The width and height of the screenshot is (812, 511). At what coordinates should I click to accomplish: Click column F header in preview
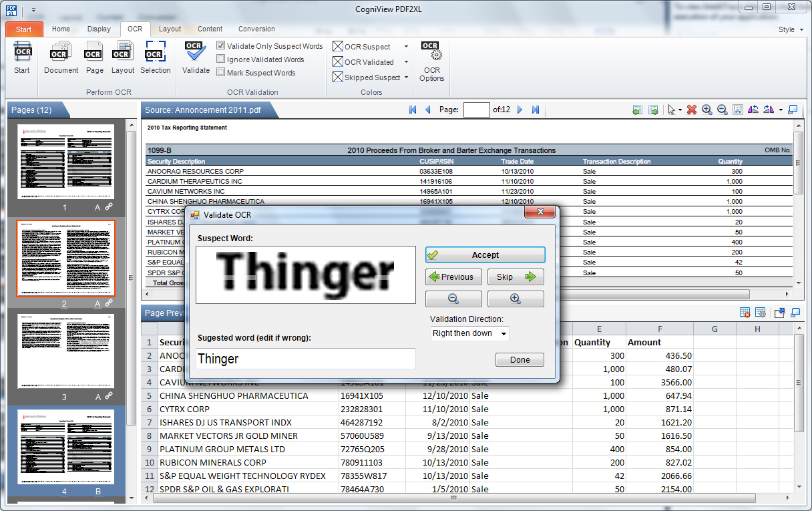point(659,329)
